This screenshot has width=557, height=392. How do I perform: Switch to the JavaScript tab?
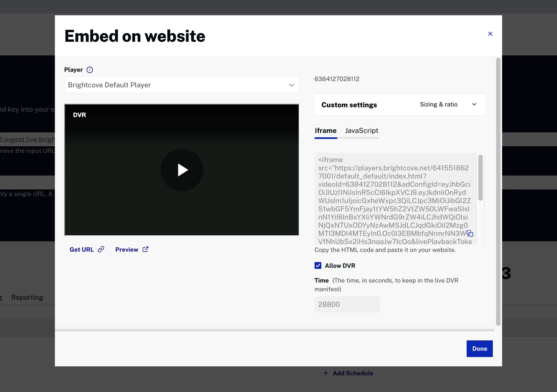point(362,131)
